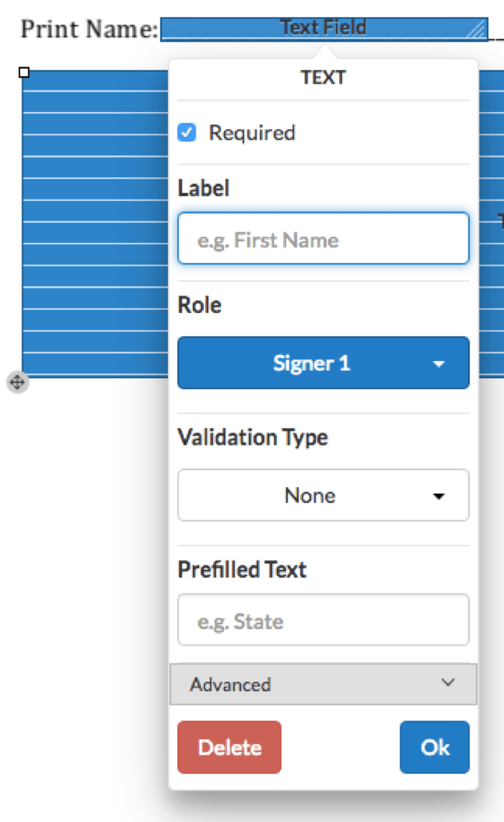This screenshot has height=822, width=504.
Task: Open the Validation Type None dropdown
Action: coord(323,495)
